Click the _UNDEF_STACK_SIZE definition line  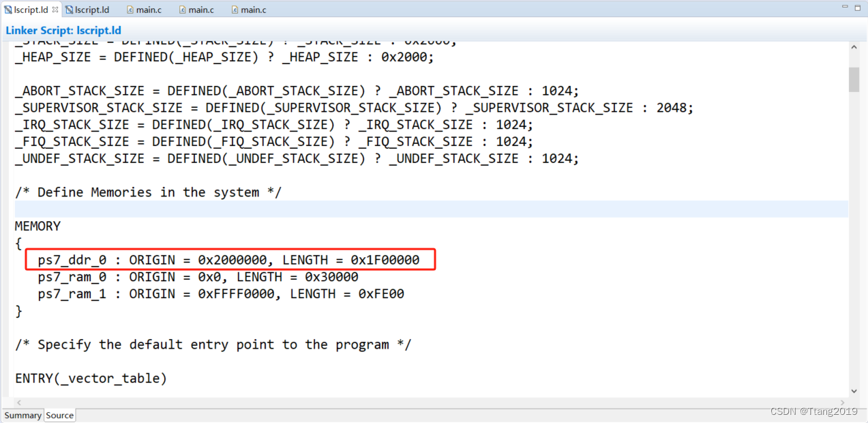297,158
